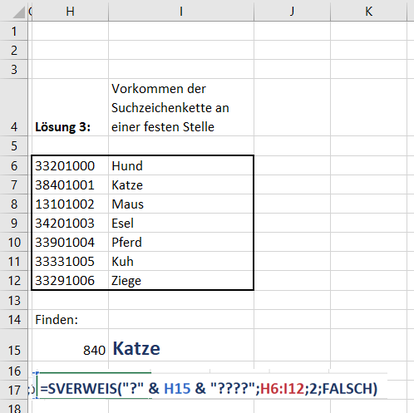Select the 'Katze' cell in row 7
414x413 pixels.
(181, 185)
